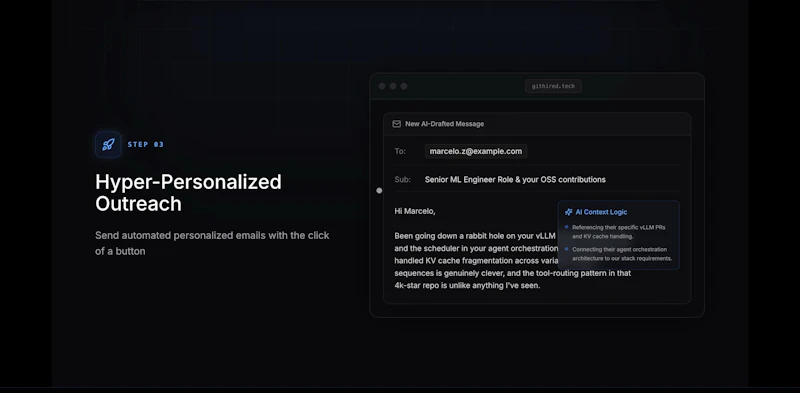Click the 'Hi Marcelo,' greeting

pos(415,211)
